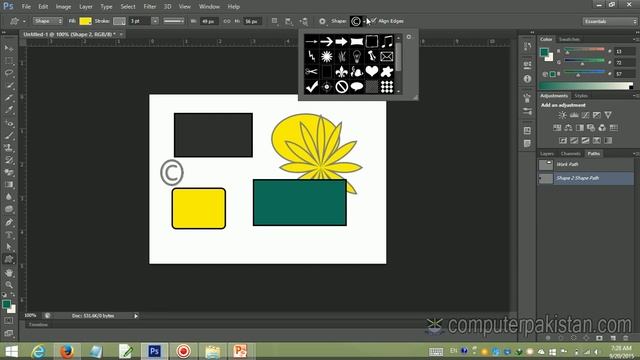Image resolution: width=640 pixels, height=360 pixels.
Task: Open Internet Explorer from taskbar
Action: (x=39, y=351)
